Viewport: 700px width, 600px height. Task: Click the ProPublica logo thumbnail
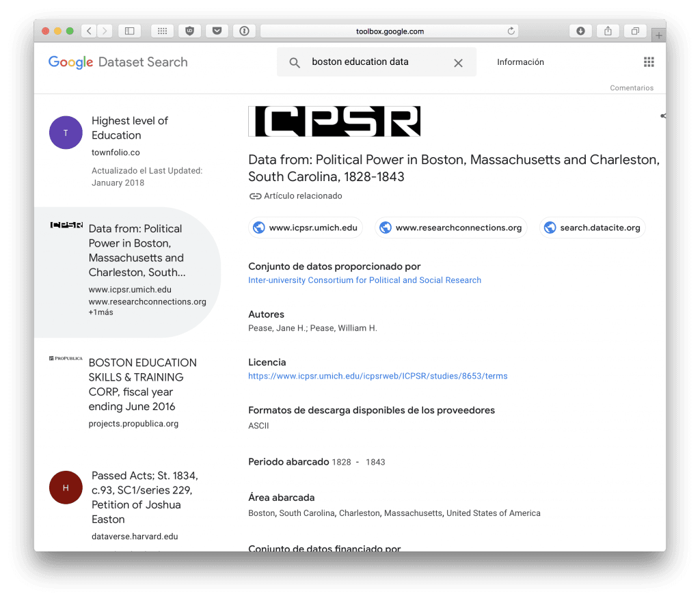[66, 359]
